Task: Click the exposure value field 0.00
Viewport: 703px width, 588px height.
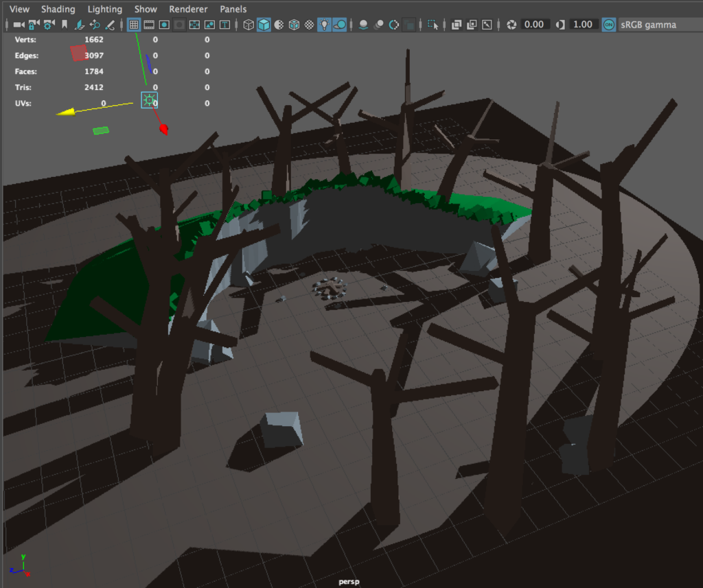Action: (x=534, y=25)
